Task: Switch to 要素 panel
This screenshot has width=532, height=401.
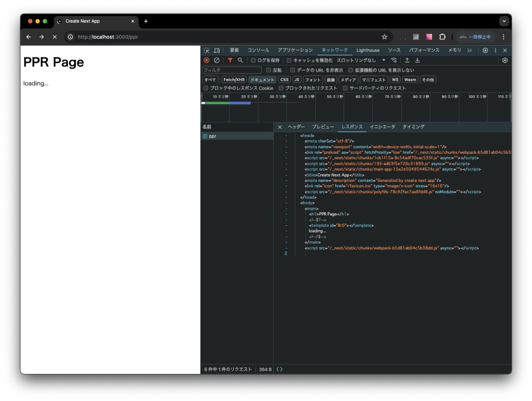Action: 235,51
